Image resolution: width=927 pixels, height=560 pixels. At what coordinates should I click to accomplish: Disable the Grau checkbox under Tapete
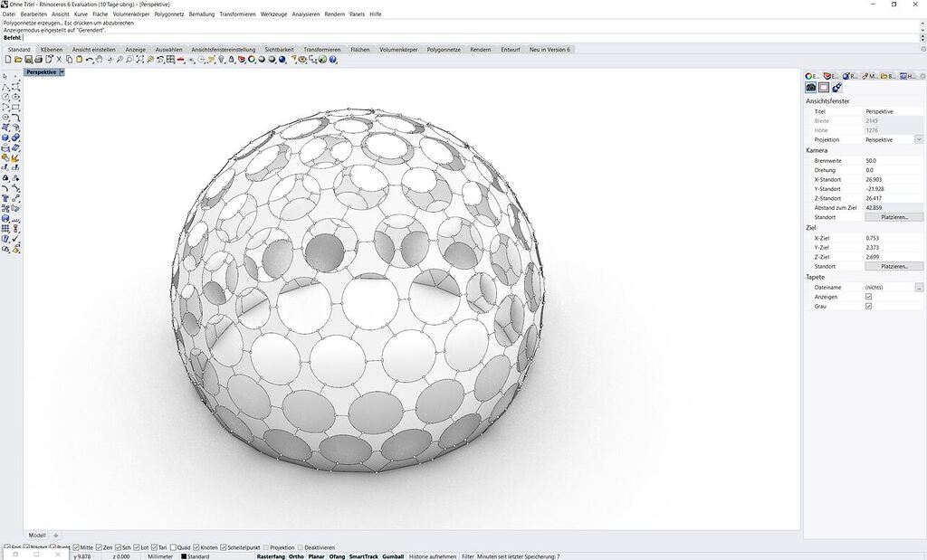pyautogui.click(x=868, y=307)
